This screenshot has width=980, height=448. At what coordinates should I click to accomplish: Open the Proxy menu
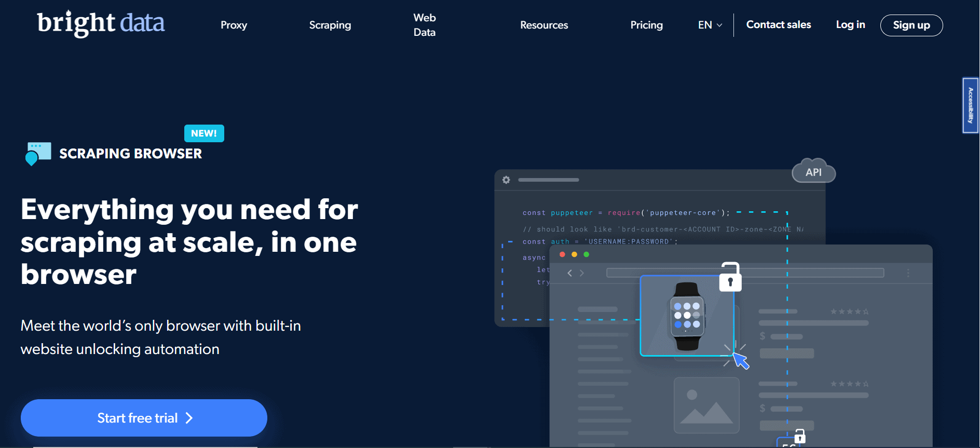click(234, 25)
